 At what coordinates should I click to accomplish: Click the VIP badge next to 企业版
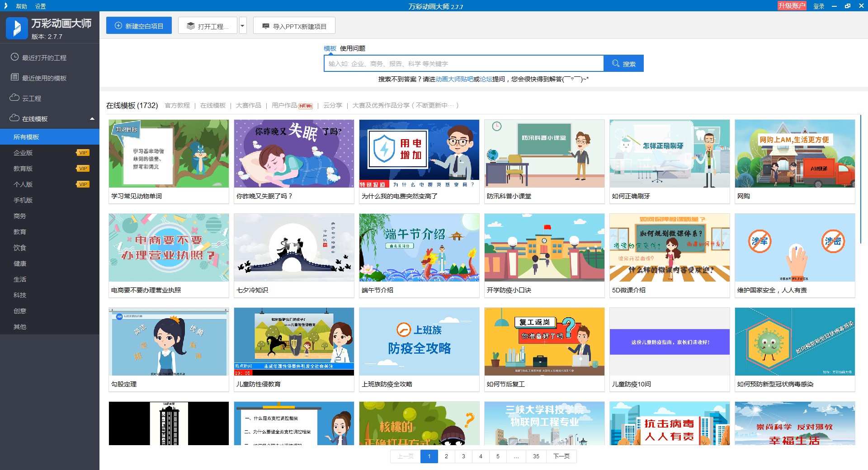pyautogui.click(x=82, y=152)
